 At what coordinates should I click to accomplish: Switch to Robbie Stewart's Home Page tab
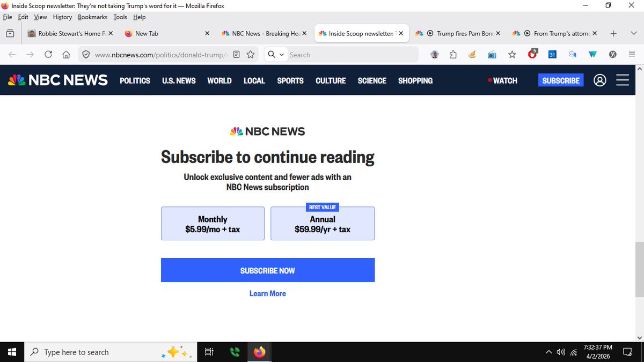[70, 33]
